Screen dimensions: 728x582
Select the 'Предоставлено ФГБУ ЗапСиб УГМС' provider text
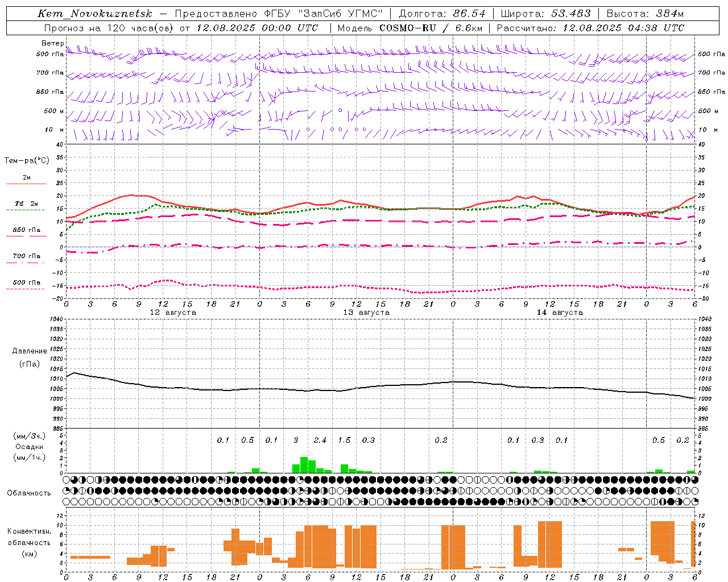click(279, 14)
